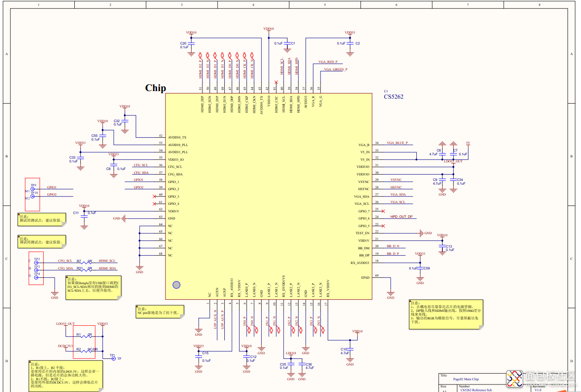Click the U1 designator above CS5262
The image size is (581, 392).
pos(386,91)
